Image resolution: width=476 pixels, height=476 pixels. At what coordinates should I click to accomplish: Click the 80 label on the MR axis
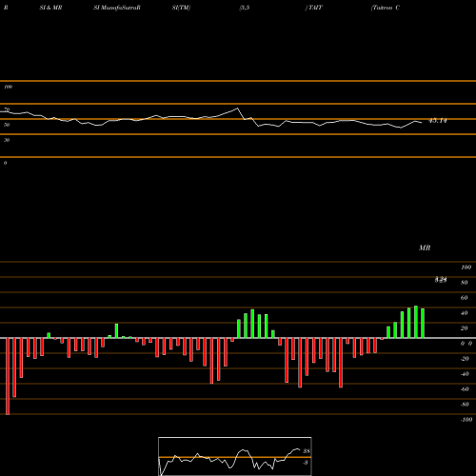pyautogui.click(x=465, y=283)
